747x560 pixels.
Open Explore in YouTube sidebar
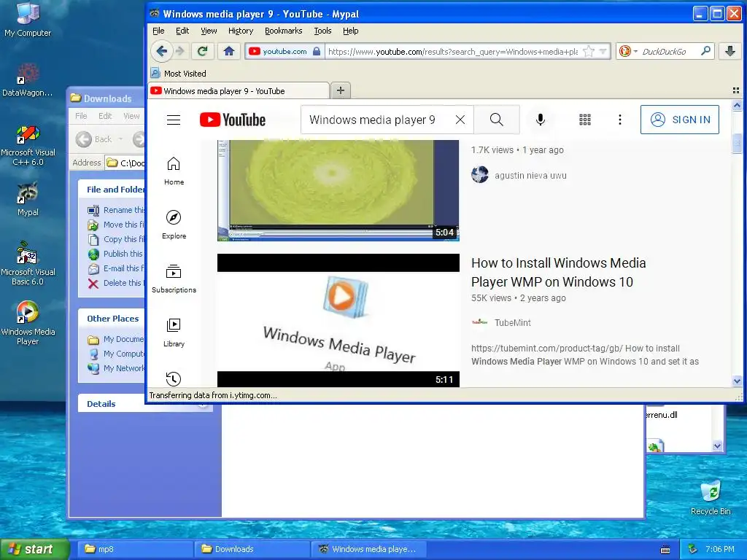[174, 225]
